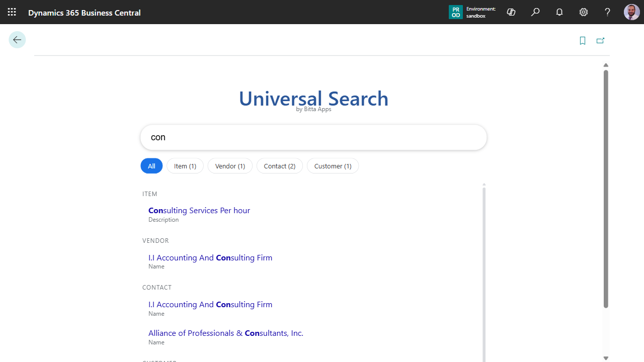Open vendor I.I Accounting And Consulting Firm
Image resolution: width=644 pixels, height=362 pixels.
(210, 258)
